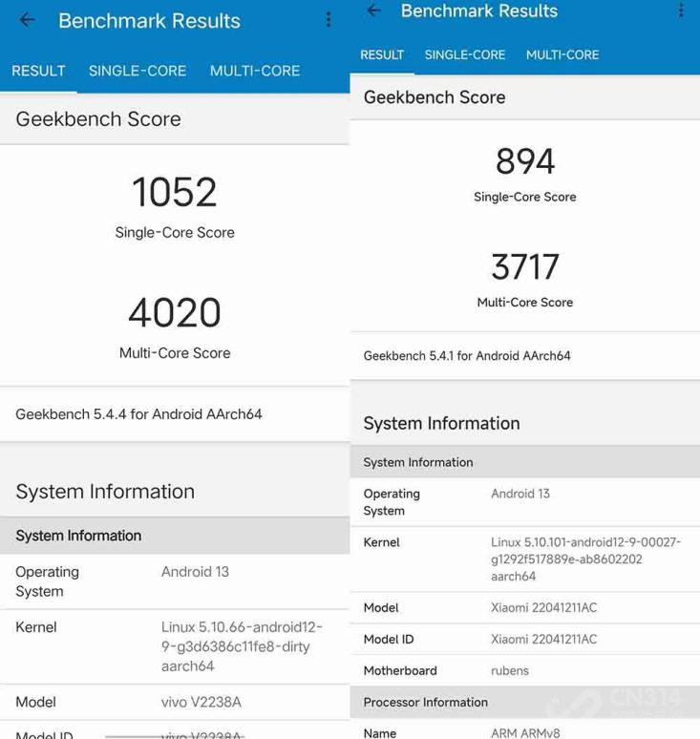Image resolution: width=700 pixels, height=739 pixels.
Task: Open the three-dot overflow menu on the right screen
Action: click(x=681, y=10)
